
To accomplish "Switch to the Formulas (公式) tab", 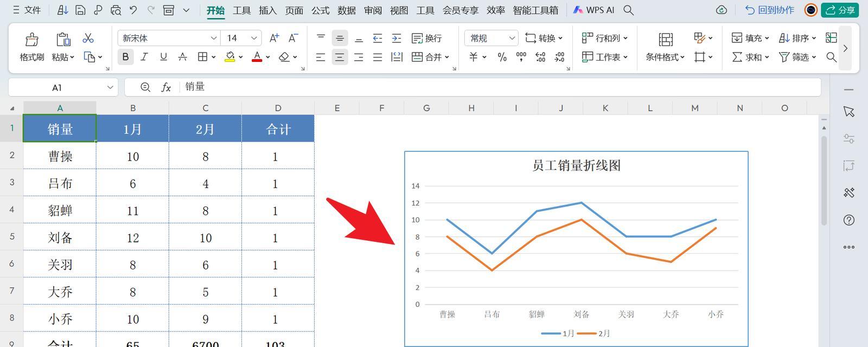I will [x=321, y=10].
